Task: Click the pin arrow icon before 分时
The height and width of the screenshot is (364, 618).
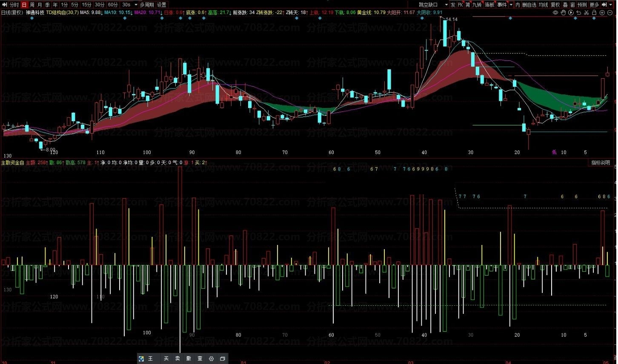Action: pyautogui.click(x=4, y=5)
